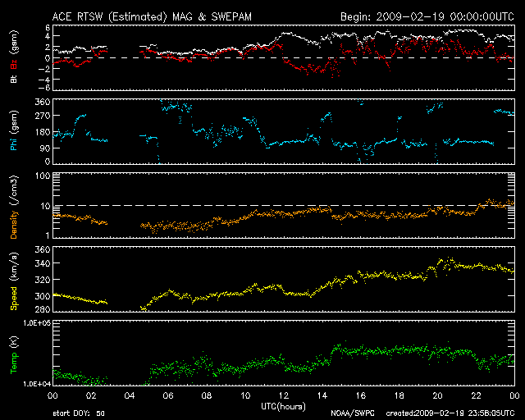Click the '360' tick on Phi axis
525x420 pixels.
[43, 102]
